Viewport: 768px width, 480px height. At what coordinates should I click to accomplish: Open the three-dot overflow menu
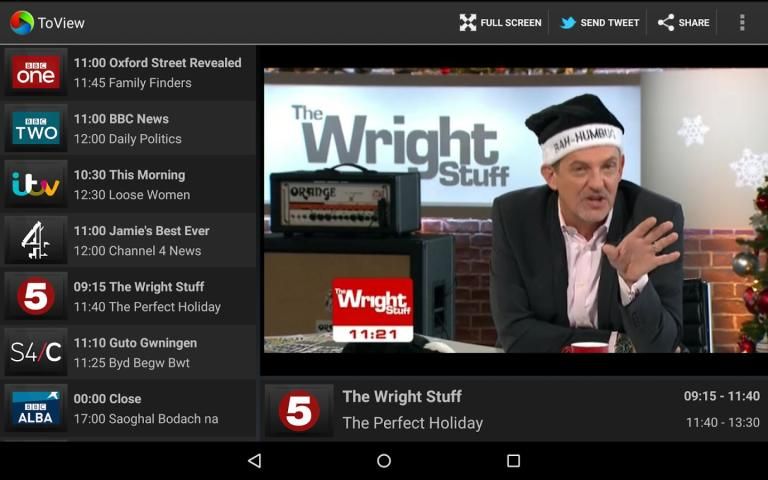click(742, 22)
